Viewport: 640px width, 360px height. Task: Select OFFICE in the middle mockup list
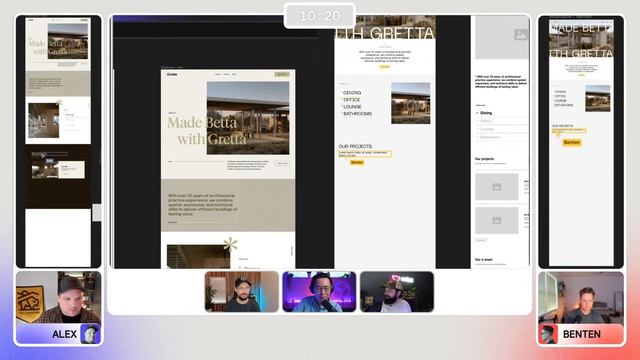(x=351, y=100)
